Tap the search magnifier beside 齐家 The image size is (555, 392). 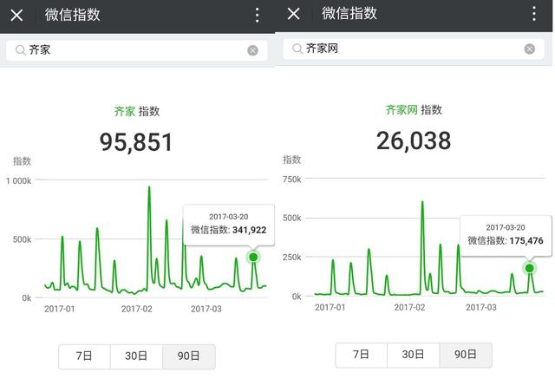click(x=20, y=50)
